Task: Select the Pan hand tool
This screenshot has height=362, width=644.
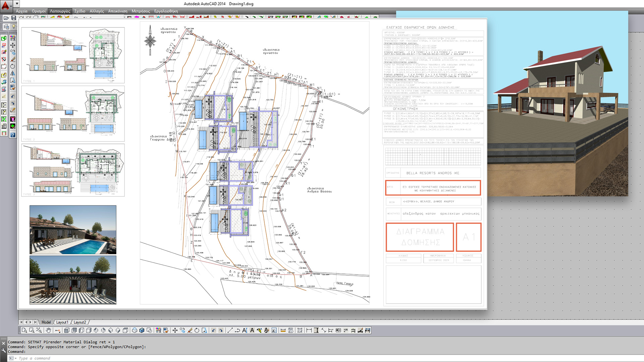Action: point(48,330)
